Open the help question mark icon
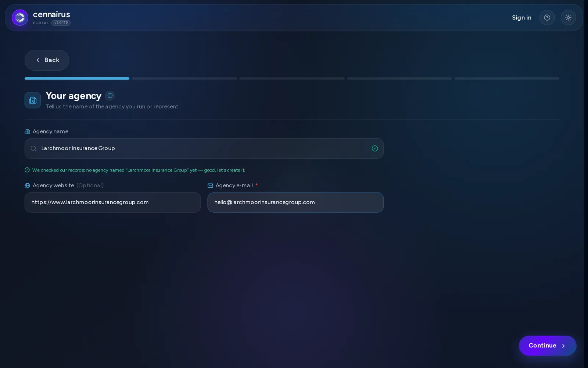The image size is (588, 368). point(547,18)
